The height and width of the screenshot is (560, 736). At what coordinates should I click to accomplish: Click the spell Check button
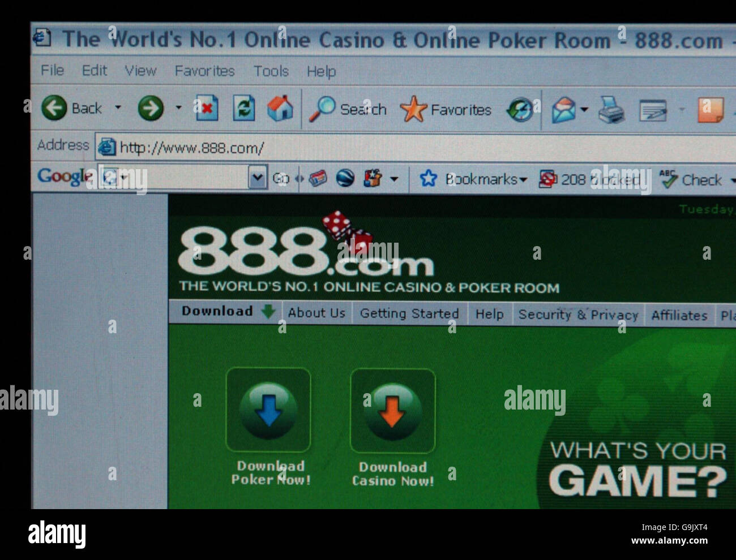point(691,180)
